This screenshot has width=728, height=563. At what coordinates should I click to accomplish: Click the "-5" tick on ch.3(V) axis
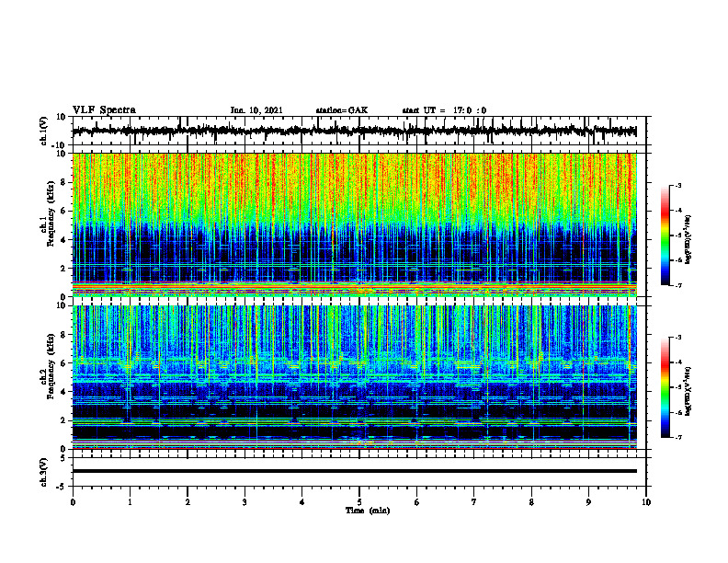coord(63,487)
